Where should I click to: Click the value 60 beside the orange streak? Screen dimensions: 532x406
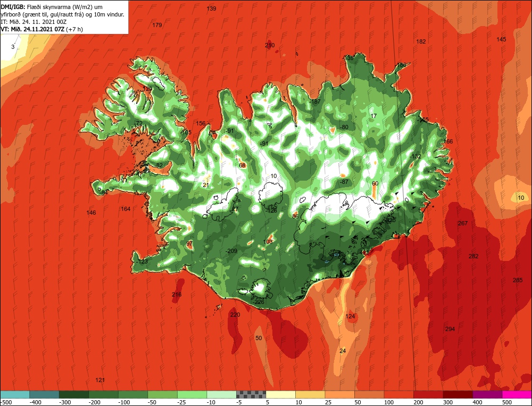tap(375, 184)
